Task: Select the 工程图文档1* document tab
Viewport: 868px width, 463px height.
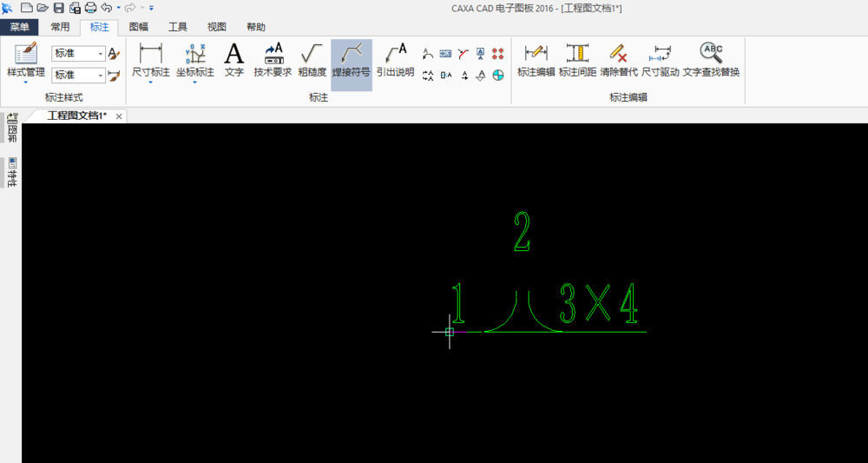Action: (76, 116)
